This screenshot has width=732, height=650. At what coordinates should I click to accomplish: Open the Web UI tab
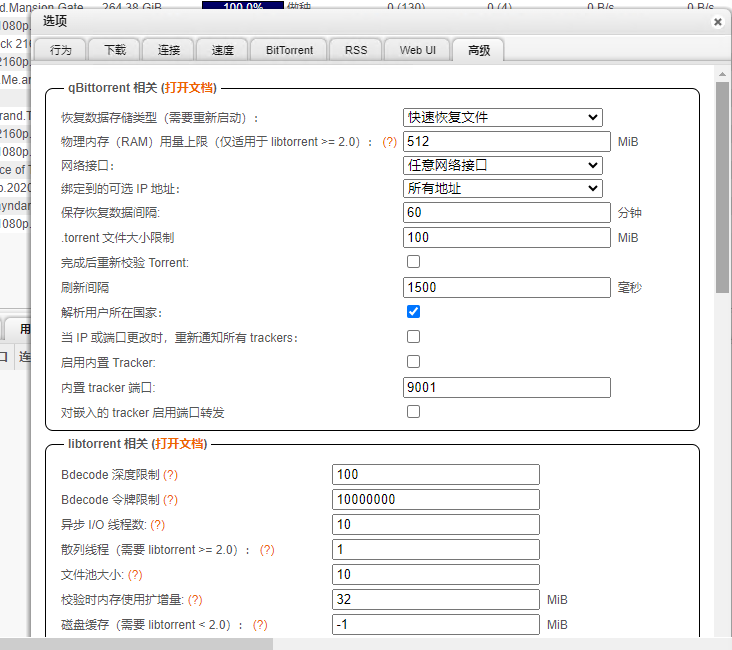point(417,50)
